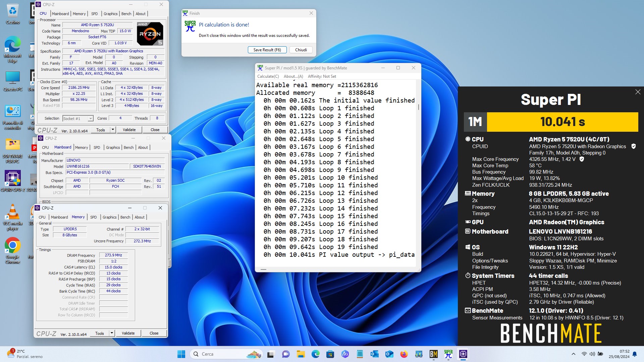Switch to CPU tab in bottom CPU-Z window
This screenshot has height=362, width=644.
42,217
